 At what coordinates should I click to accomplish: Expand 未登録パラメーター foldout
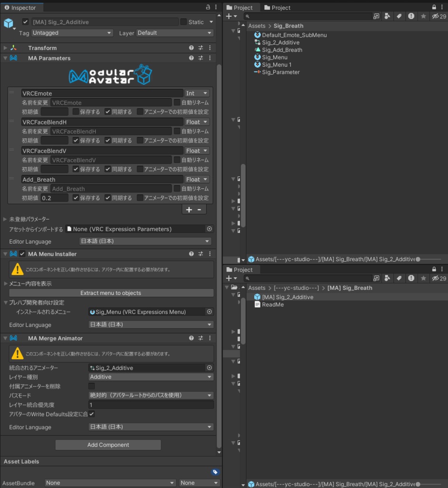[5, 219]
